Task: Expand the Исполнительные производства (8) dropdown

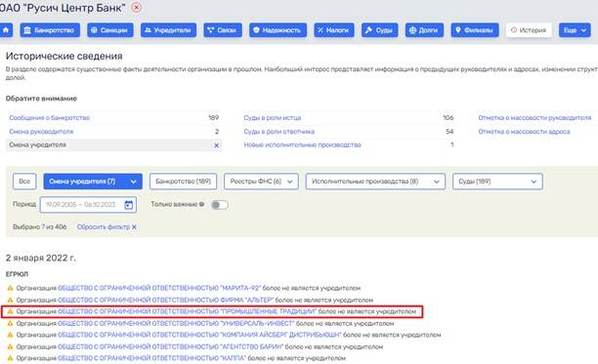Action: pos(375,182)
